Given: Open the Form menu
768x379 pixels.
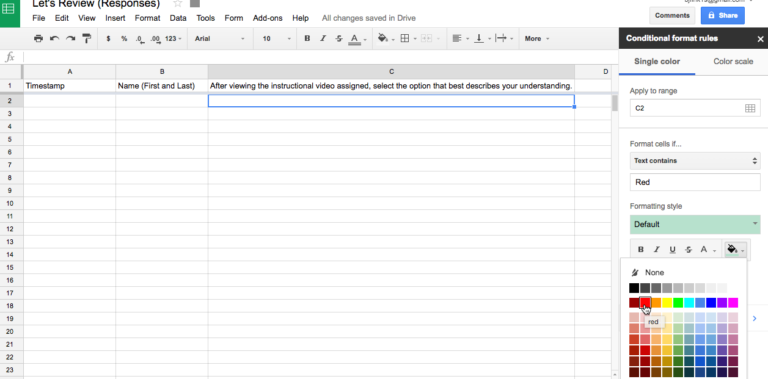Looking at the screenshot, I should pos(234,18).
